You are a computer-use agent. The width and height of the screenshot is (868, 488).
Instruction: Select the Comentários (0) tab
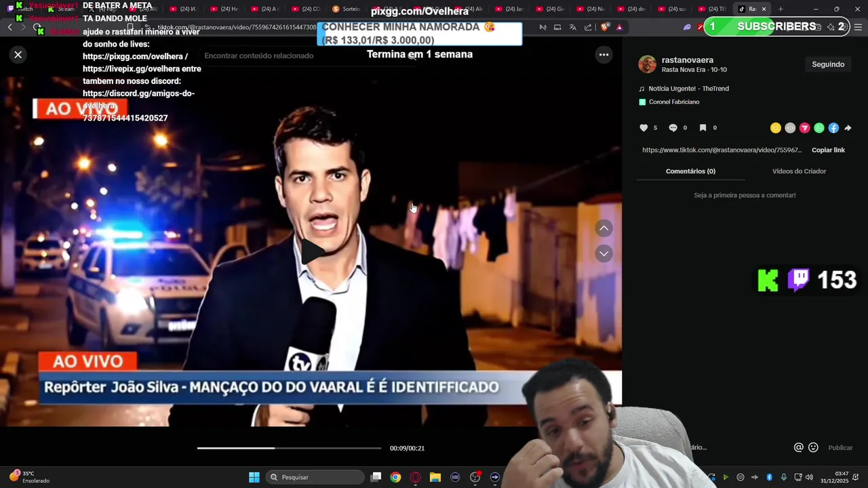pyautogui.click(x=690, y=171)
